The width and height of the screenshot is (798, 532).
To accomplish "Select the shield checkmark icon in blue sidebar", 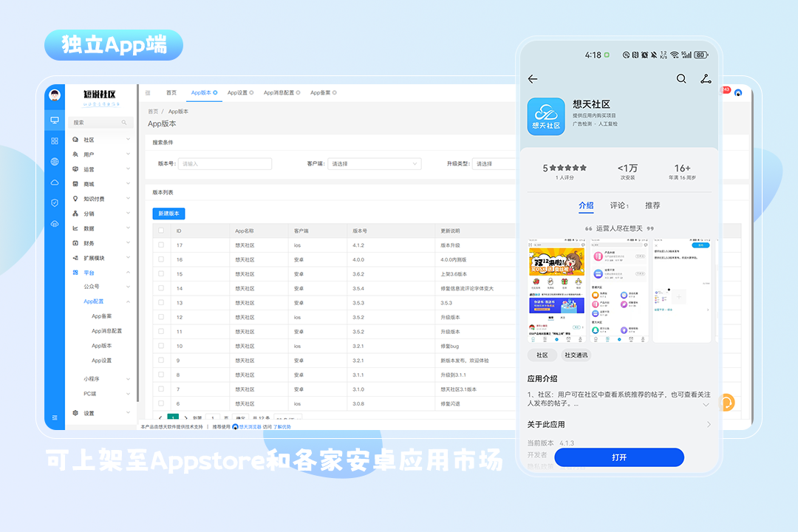I will tap(55, 202).
